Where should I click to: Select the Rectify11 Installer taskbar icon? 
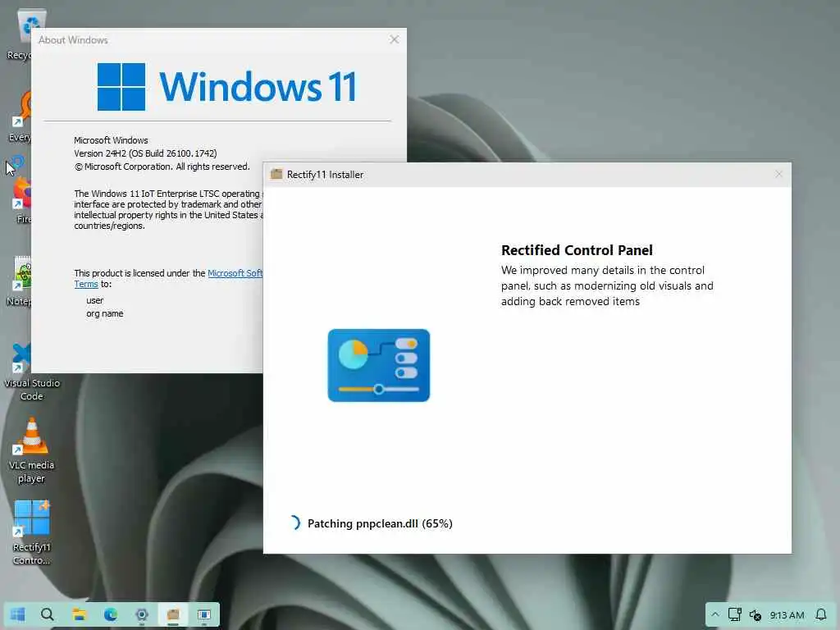173,614
